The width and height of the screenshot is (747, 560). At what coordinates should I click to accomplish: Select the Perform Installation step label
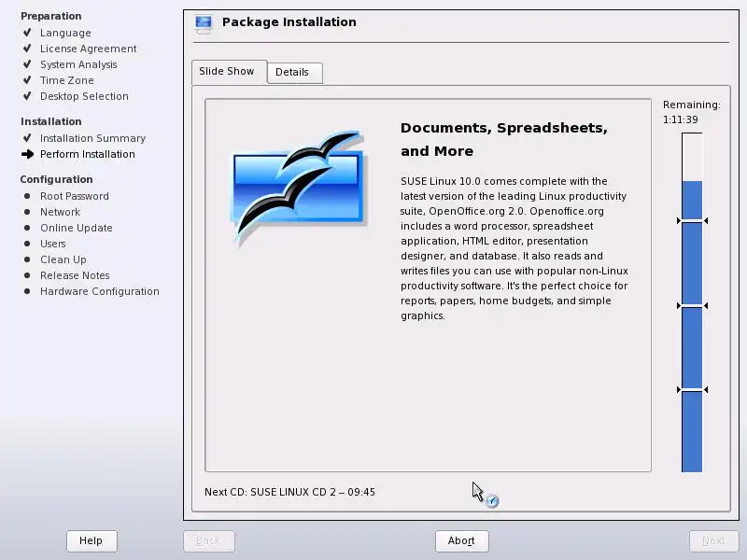coord(88,154)
